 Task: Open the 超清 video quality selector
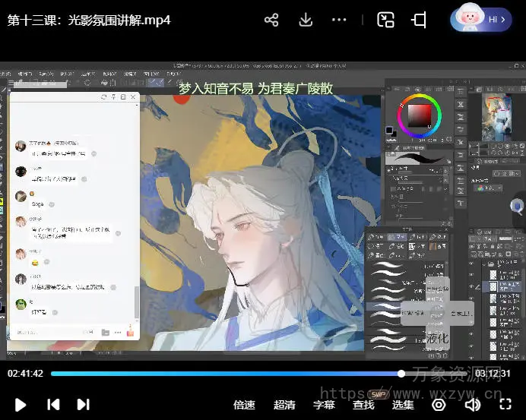(284, 405)
